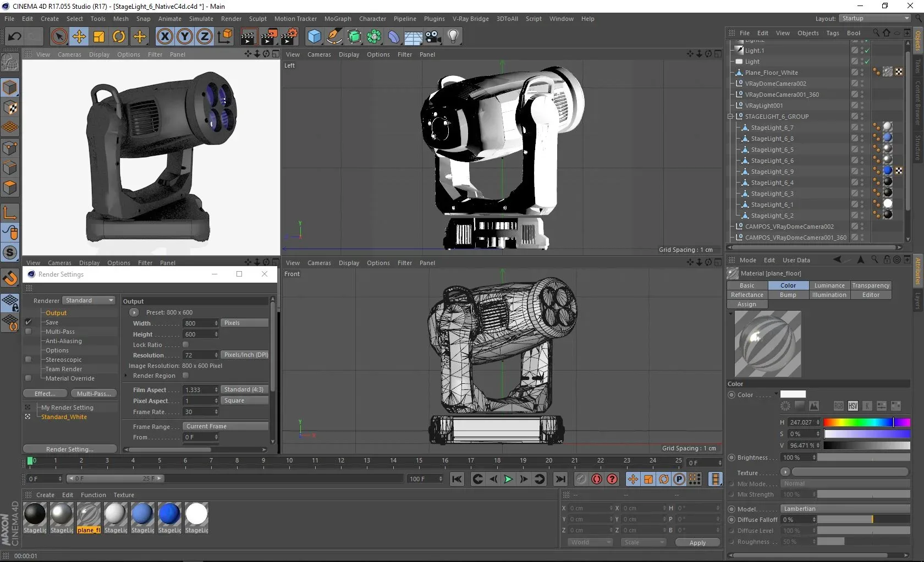Click the Assign material button

click(747, 304)
